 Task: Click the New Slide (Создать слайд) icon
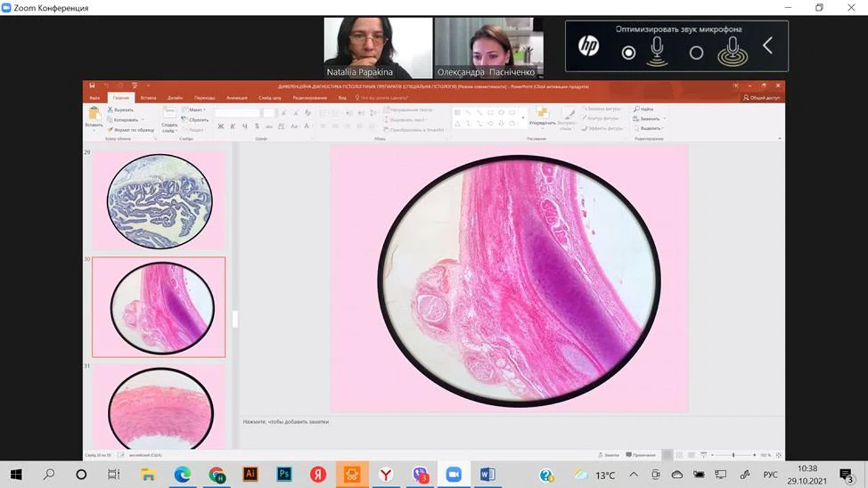(170, 113)
